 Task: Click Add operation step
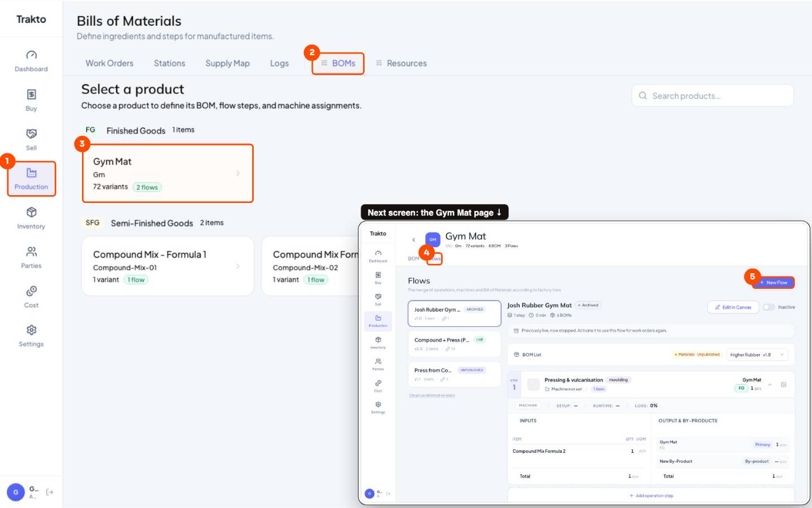[x=651, y=496]
